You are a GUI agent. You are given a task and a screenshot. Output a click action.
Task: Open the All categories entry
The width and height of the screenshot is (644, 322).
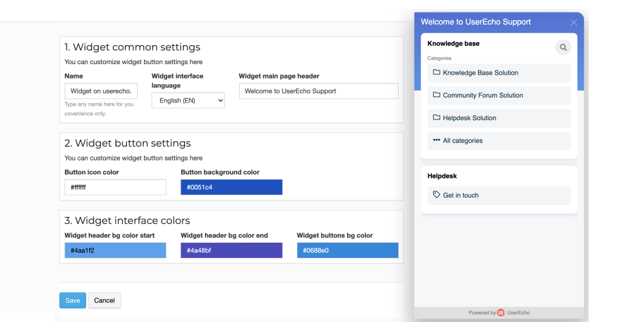coord(499,140)
